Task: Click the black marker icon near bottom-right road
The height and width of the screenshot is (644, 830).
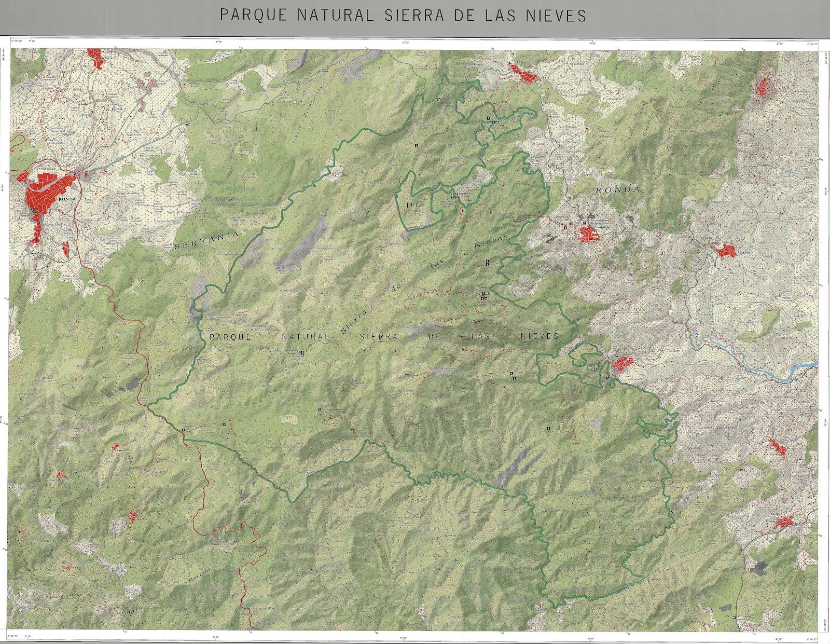Action: click(735, 616)
